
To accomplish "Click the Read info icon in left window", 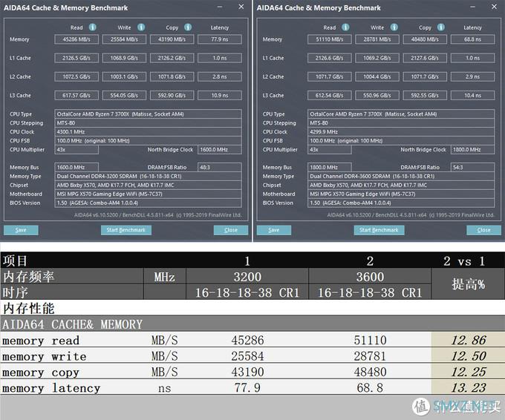I will [92, 27].
